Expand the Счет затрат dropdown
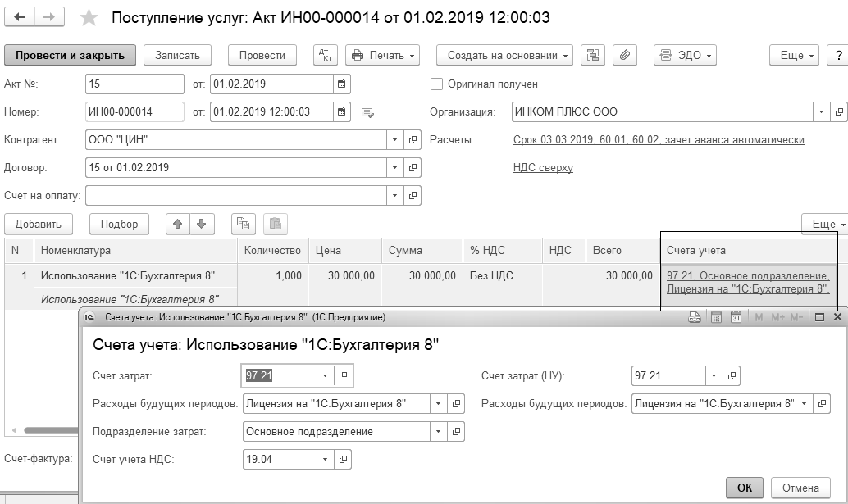 (325, 376)
